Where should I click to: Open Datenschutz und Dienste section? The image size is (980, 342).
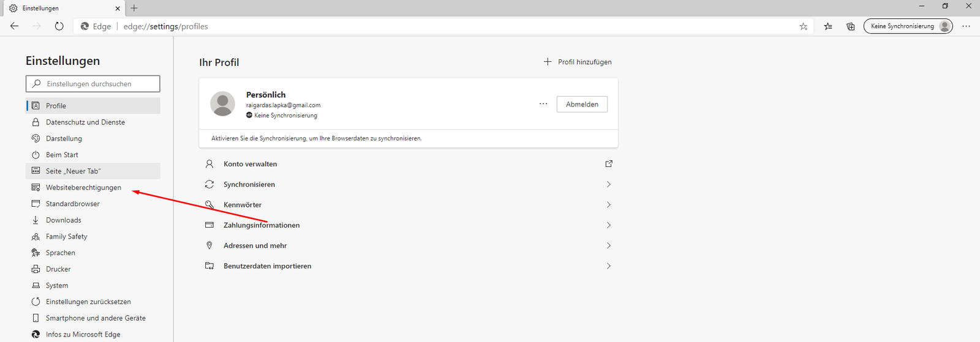(85, 122)
